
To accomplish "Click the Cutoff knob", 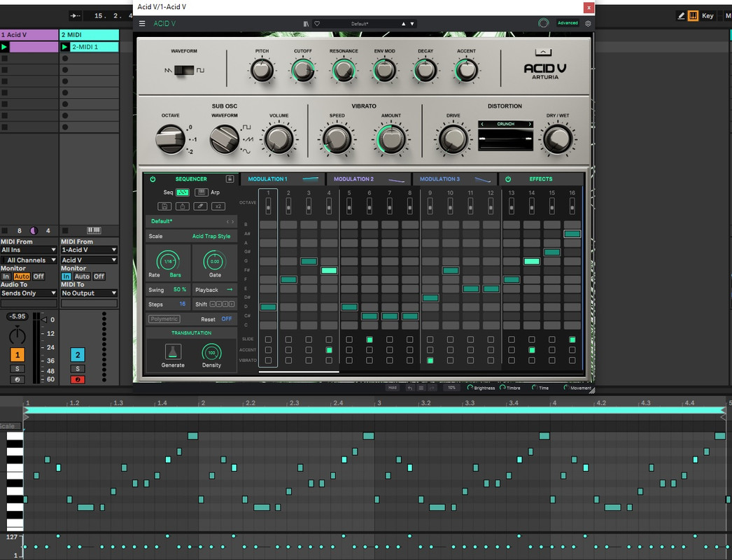I will coord(303,71).
